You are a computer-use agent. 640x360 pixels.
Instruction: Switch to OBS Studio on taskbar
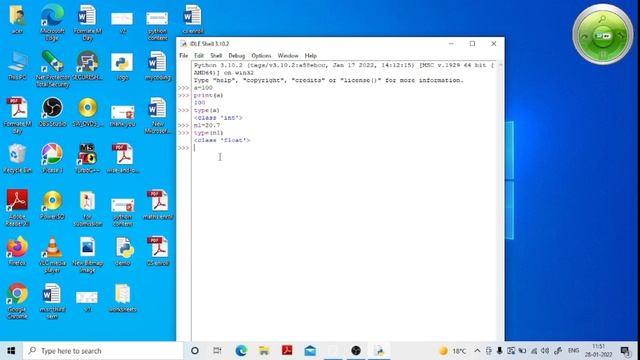point(356,351)
